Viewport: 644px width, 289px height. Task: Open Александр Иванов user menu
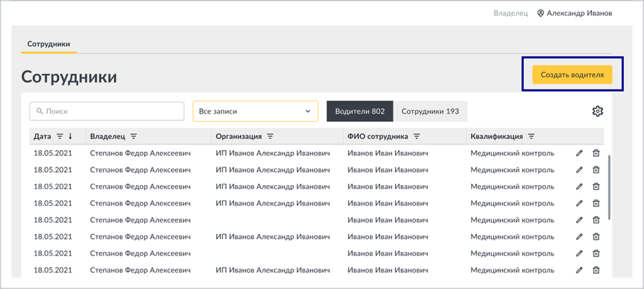[x=574, y=13]
